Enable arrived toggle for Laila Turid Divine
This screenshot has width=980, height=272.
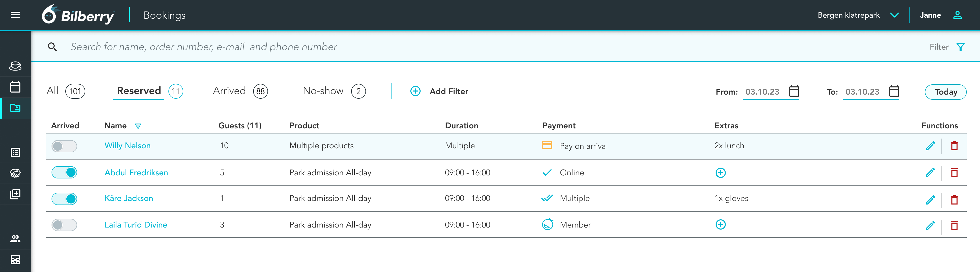64,225
